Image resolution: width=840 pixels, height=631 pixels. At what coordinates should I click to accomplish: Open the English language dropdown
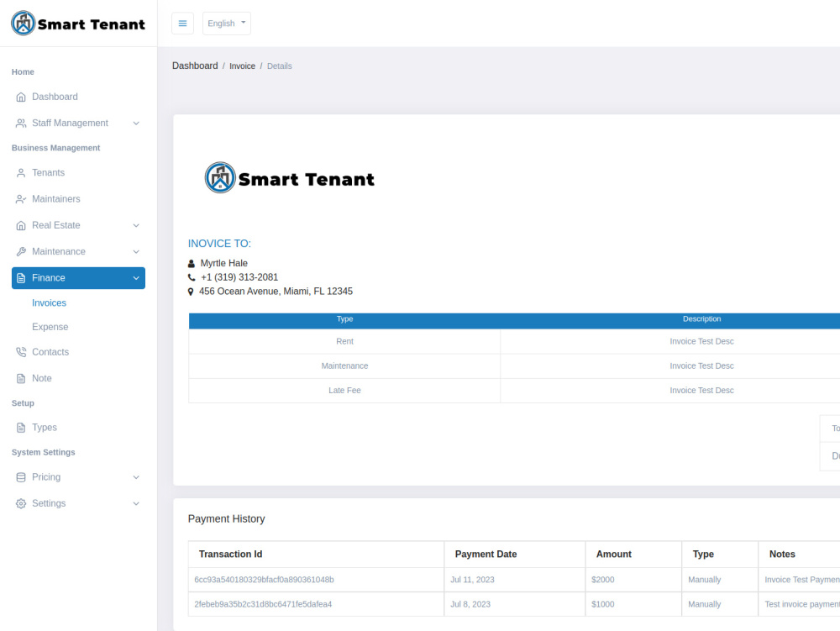227,24
